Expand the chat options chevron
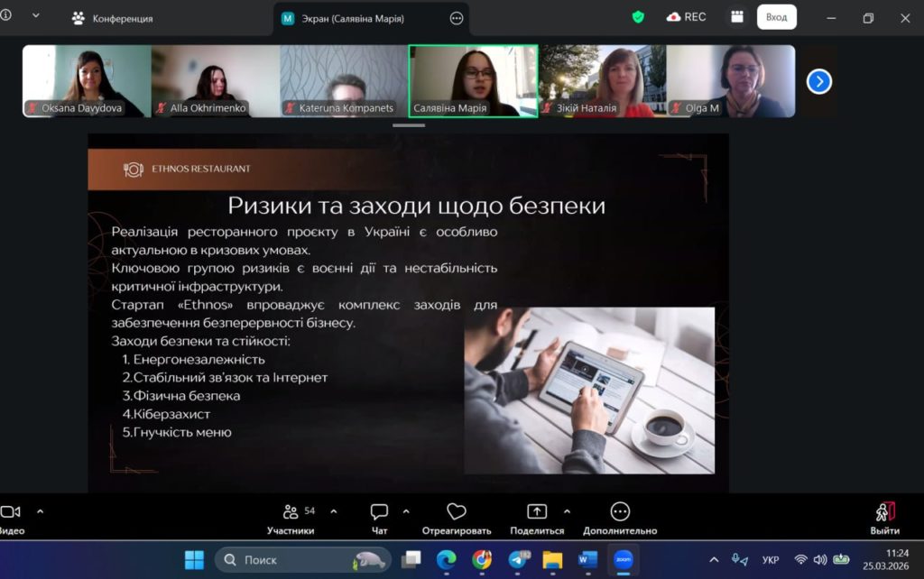The width and height of the screenshot is (924, 579). pos(406,510)
